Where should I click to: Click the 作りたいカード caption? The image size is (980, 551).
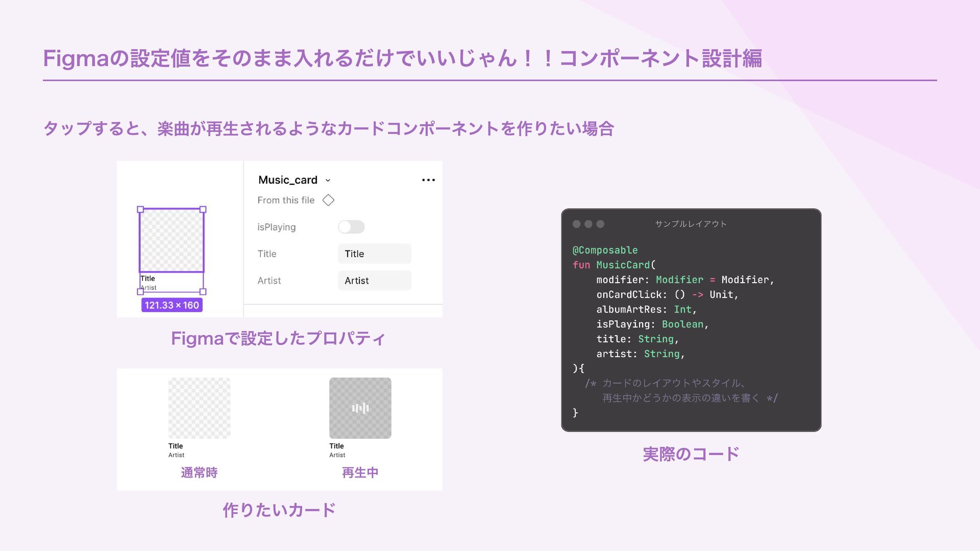coord(279,510)
